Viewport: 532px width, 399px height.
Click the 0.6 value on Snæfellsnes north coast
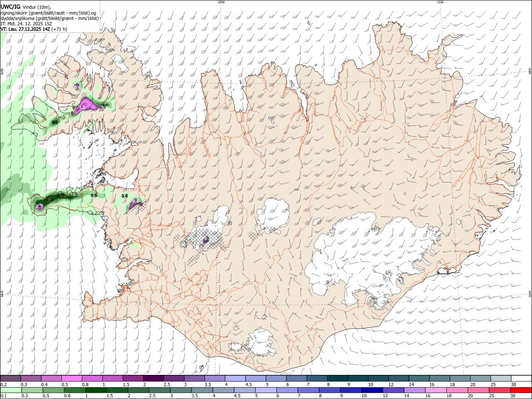(x=94, y=195)
